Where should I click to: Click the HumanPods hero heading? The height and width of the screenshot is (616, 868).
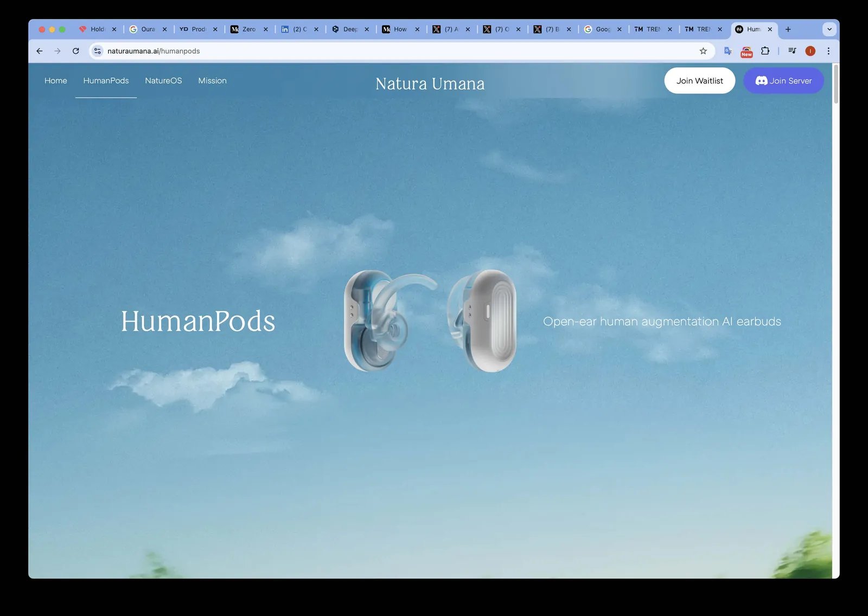point(198,321)
